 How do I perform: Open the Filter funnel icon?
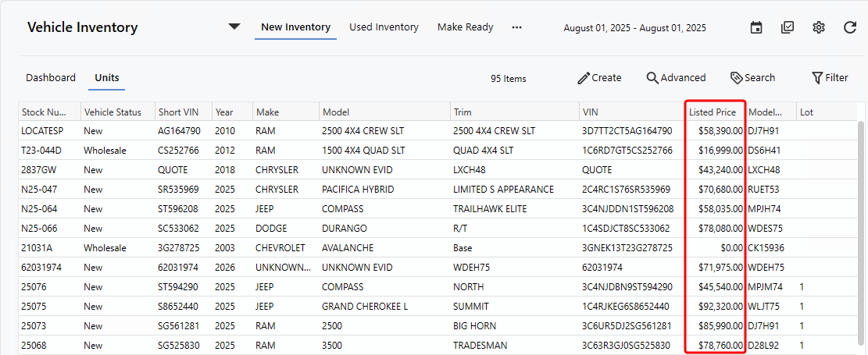pyautogui.click(x=817, y=78)
